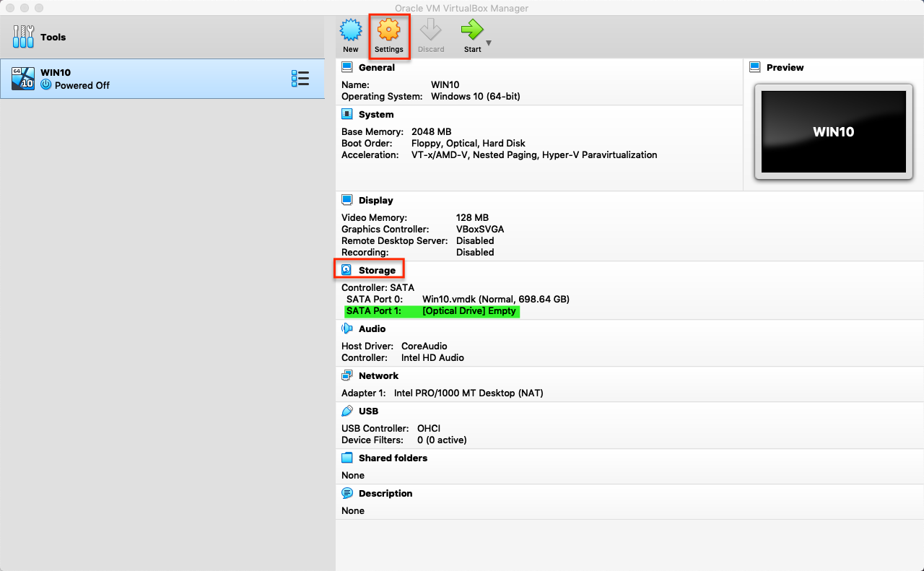This screenshot has height=571, width=924.
Task: Click the 128 MB video memory value
Action: (x=472, y=217)
